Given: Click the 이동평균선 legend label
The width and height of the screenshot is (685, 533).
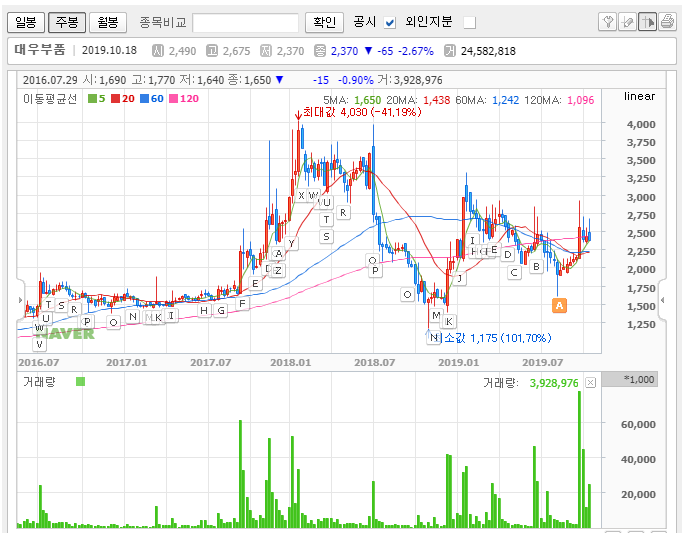Looking at the screenshot, I should pos(50,99).
